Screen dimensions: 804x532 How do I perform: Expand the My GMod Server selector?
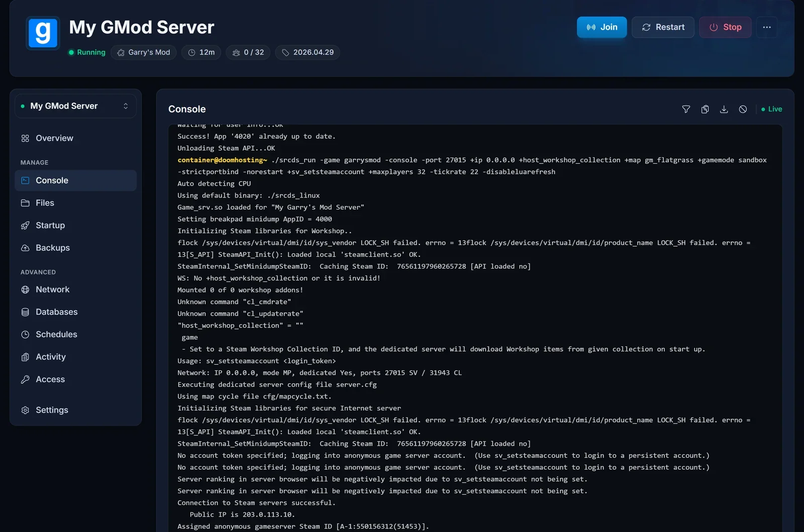tap(75, 106)
